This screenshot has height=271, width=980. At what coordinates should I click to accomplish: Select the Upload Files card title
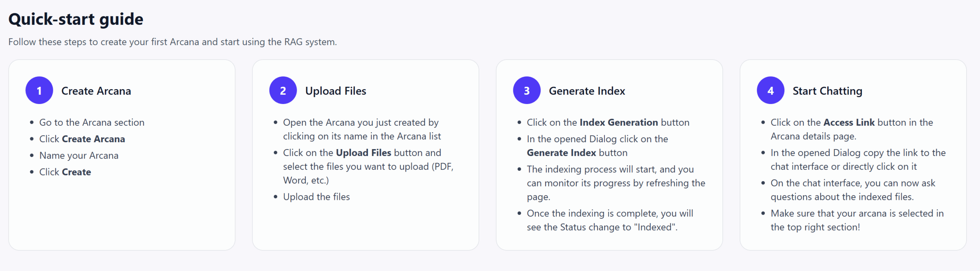tap(336, 91)
